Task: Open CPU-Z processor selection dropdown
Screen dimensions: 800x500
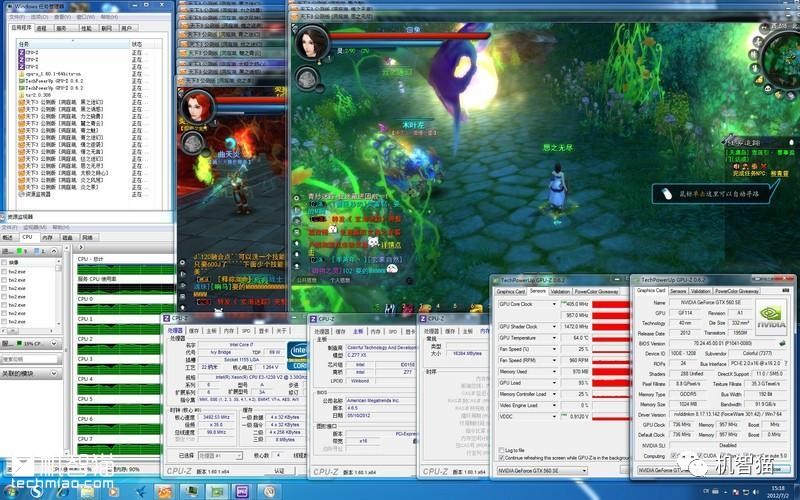Action: 220,455
